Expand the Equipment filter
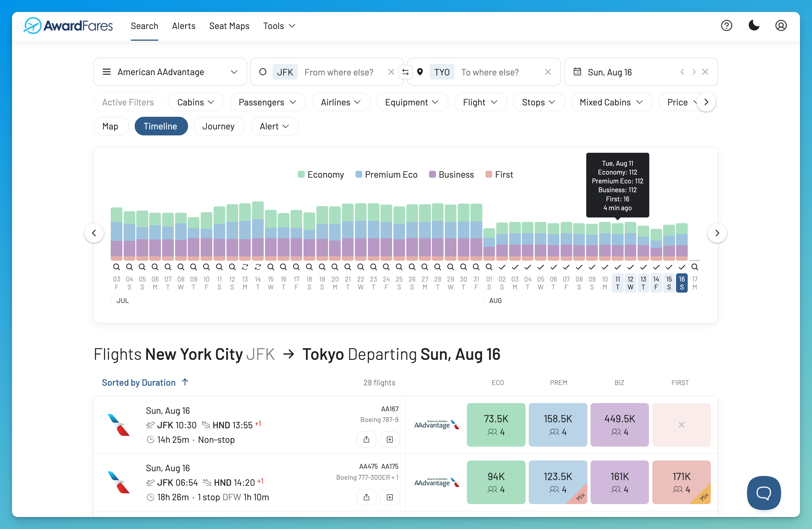This screenshot has height=529, width=812. pos(412,102)
